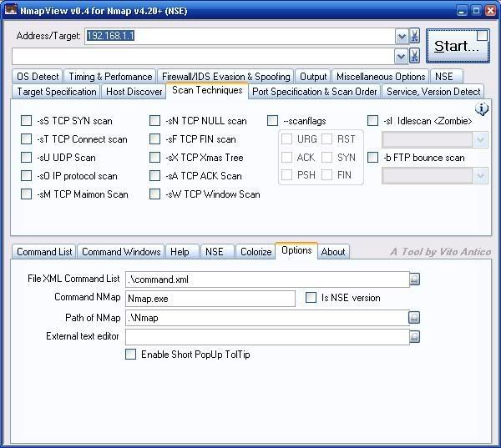Check the -sU UDP Scan option
The width and height of the screenshot is (501, 448).
tap(27, 158)
